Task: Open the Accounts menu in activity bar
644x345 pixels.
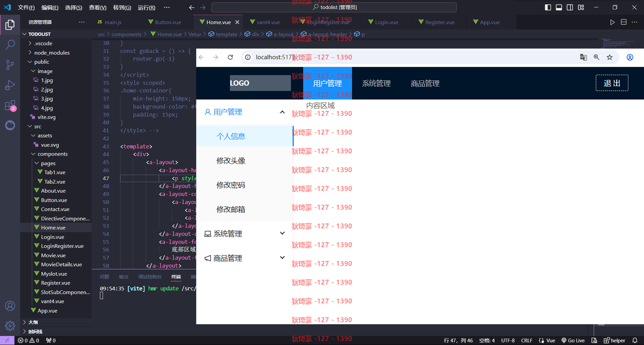Action: click(10, 306)
